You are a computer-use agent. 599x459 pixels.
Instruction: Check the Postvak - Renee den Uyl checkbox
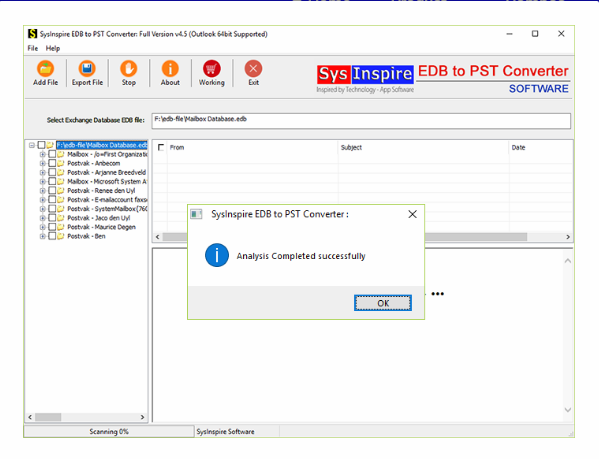52,191
